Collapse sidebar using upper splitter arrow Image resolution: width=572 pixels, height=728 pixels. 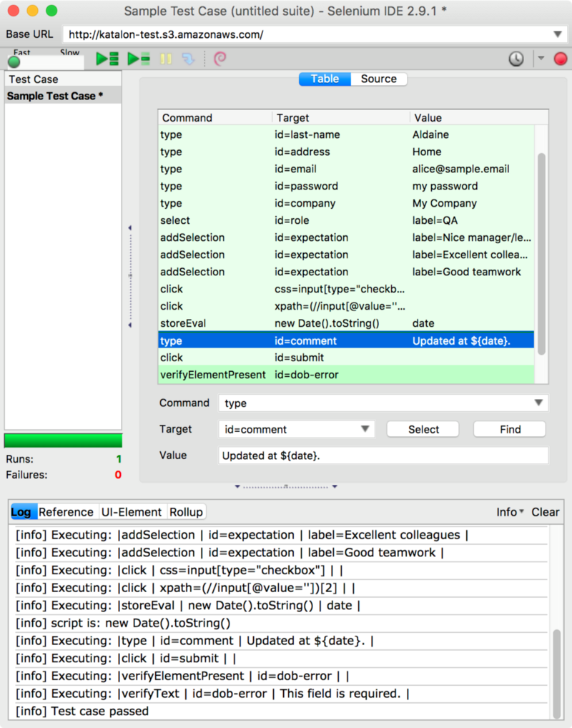(130, 227)
